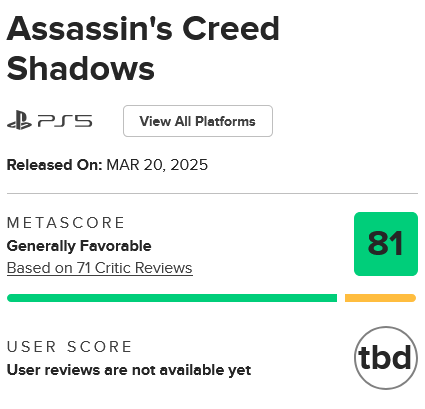Viewport: 425px width, 409px height.
Task: Click the word Platforms inside the button
Action: [225, 121]
